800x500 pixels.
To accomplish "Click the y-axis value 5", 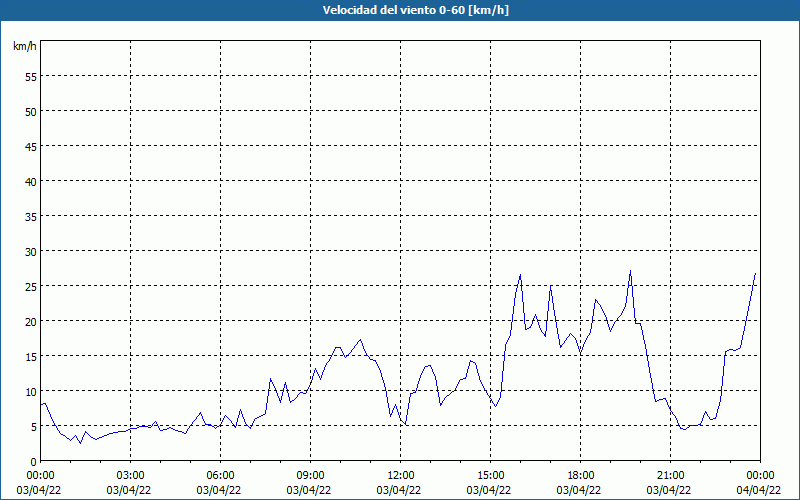I will 34,427.
